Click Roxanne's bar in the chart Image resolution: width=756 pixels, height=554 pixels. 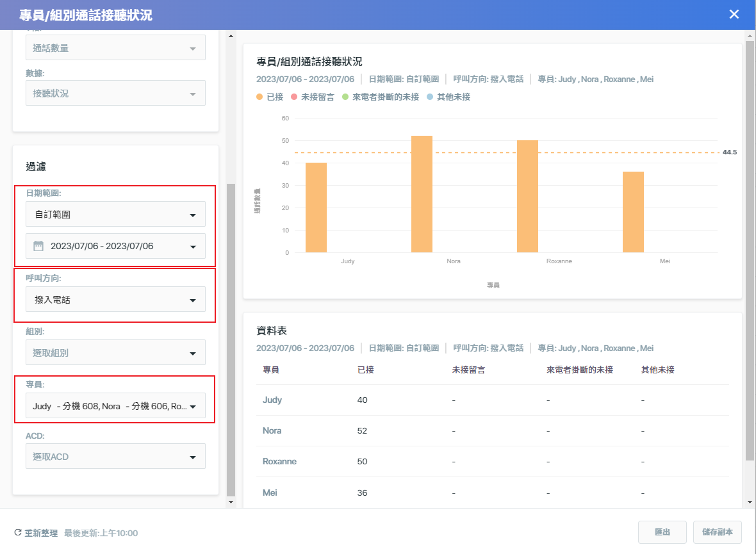tap(527, 196)
